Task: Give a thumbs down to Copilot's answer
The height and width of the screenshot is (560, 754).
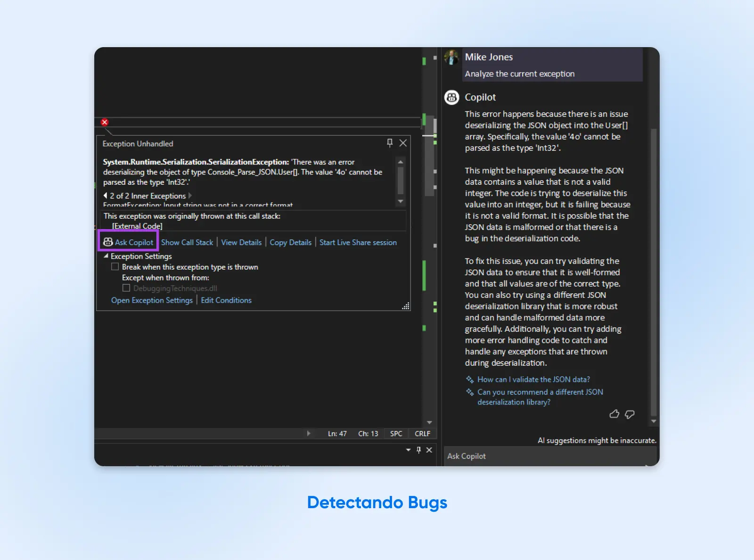Action: coord(630,414)
